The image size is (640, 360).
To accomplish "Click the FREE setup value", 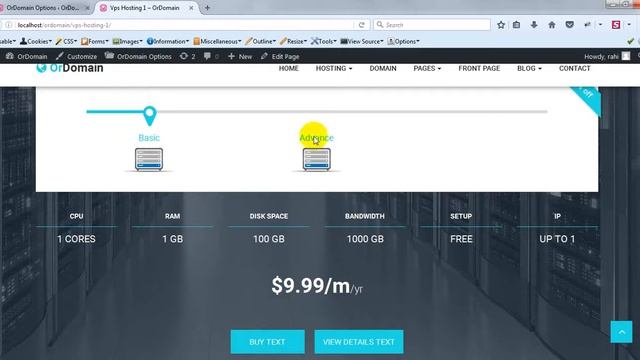I will (x=461, y=239).
